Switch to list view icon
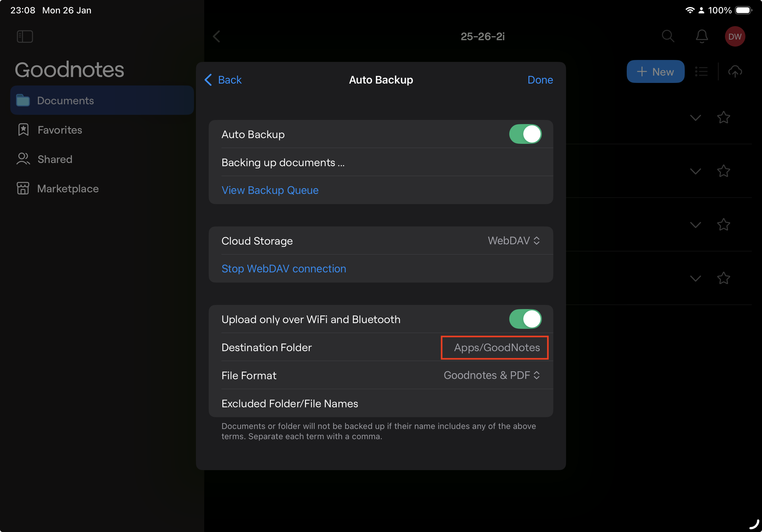 point(701,72)
